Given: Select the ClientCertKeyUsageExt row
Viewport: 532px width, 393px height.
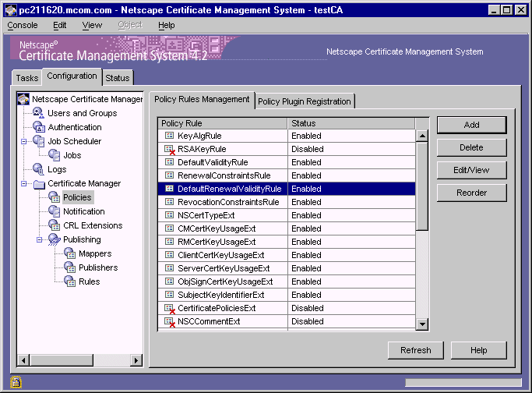Looking at the screenshot, I should (x=287, y=255).
